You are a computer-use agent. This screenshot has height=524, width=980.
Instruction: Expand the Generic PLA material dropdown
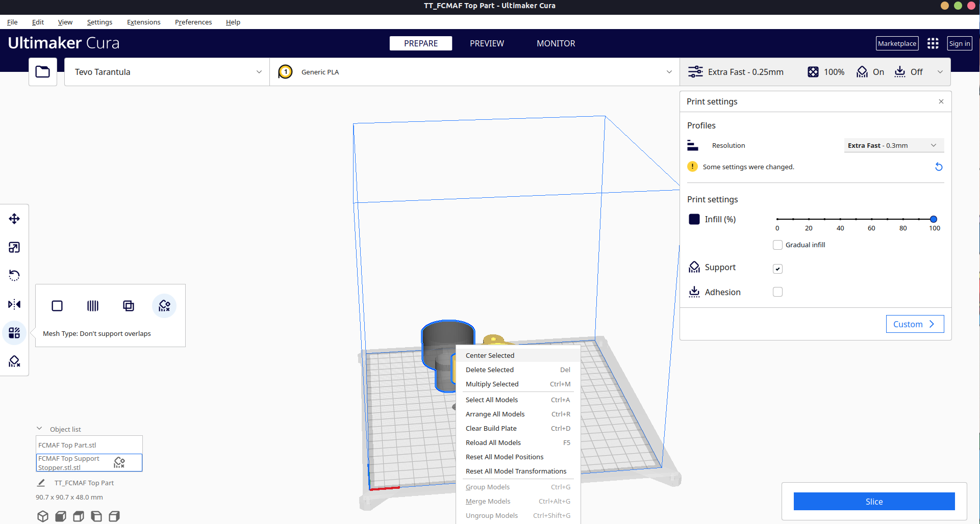click(474, 72)
